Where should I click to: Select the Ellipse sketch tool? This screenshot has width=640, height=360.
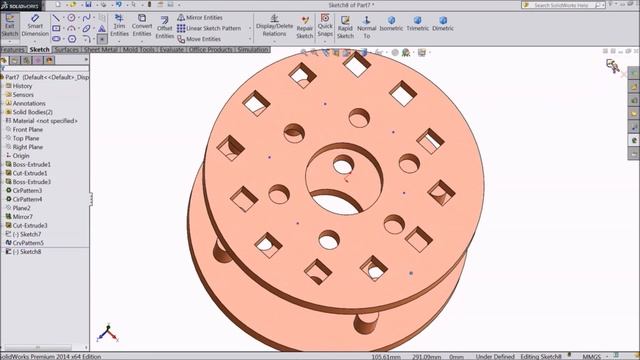click(87, 29)
